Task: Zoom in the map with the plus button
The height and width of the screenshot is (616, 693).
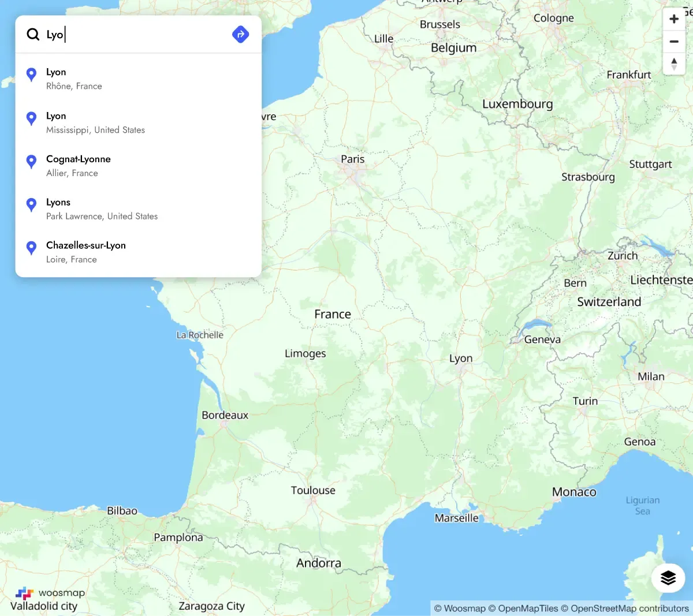Action: point(674,19)
